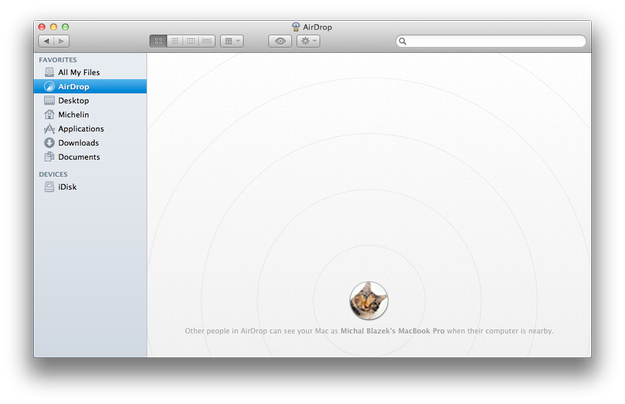Screen dimensions: 625x404
Task: Select iDisk under Devices
Action: click(90, 187)
